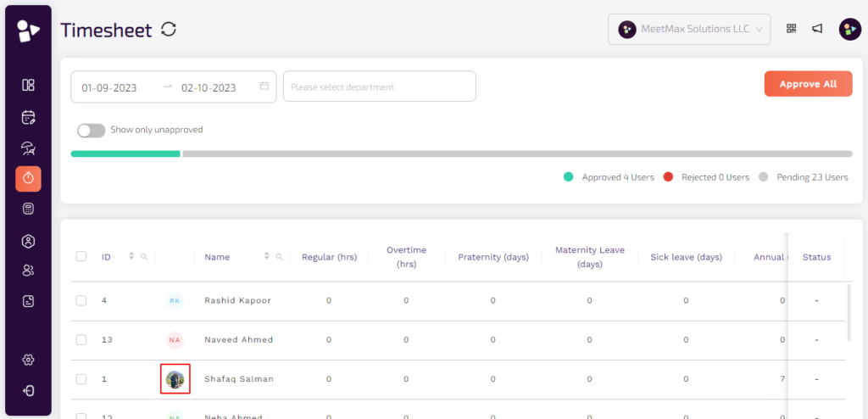Toggle Show only unapproved switch
The width and height of the screenshot is (868, 419).
click(x=91, y=131)
